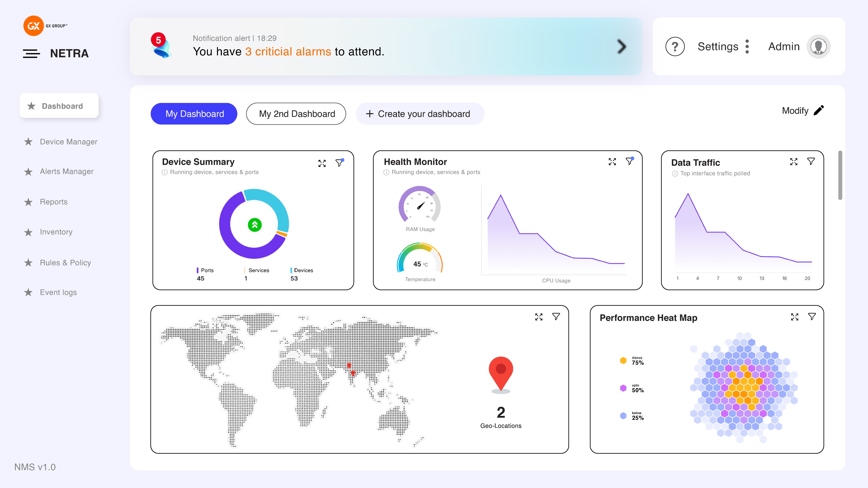This screenshot has width=868, height=488.
Task: Click the RAM Usage gauge
Action: (420, 204)
